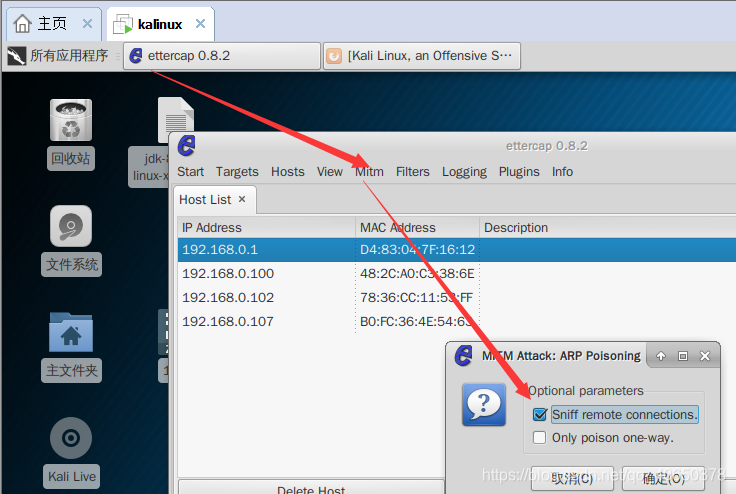Click the 确定(O) confirm button

pyautogui.click(x=663, y=479)
